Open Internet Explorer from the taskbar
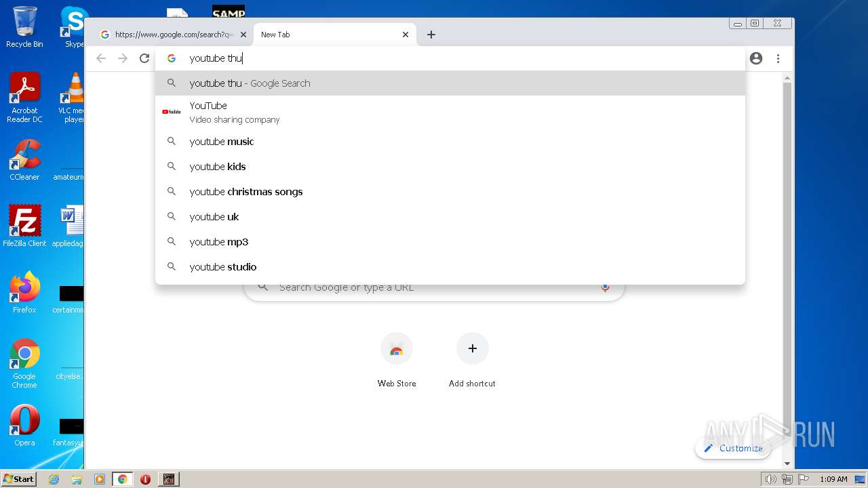 coord(54,479)
